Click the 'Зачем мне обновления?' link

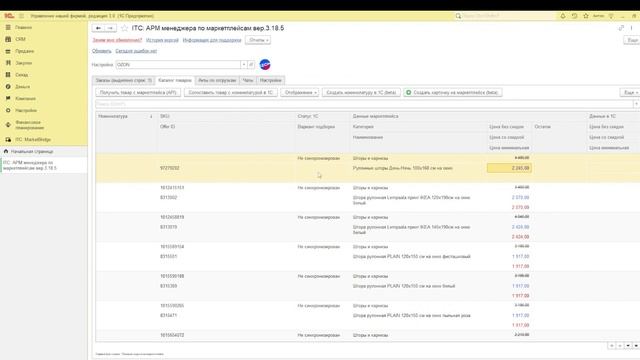(x=117, y=40)
